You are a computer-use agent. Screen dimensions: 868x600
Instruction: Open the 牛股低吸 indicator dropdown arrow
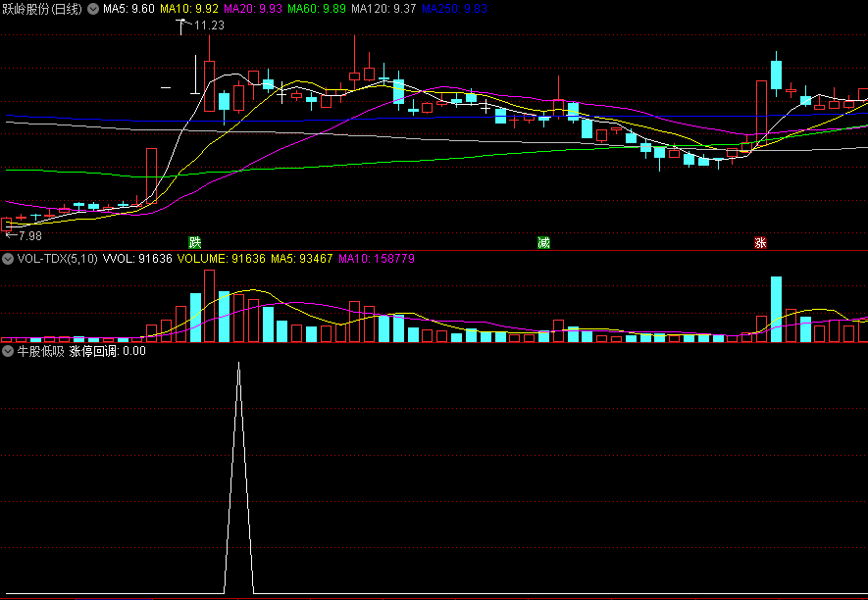coord(7,351)
